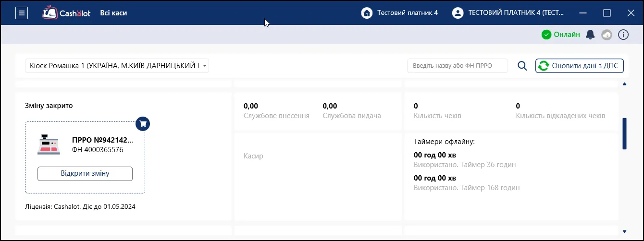Click the scrollbar up arrow
644x241 pixels.
[x=625, y=84]
